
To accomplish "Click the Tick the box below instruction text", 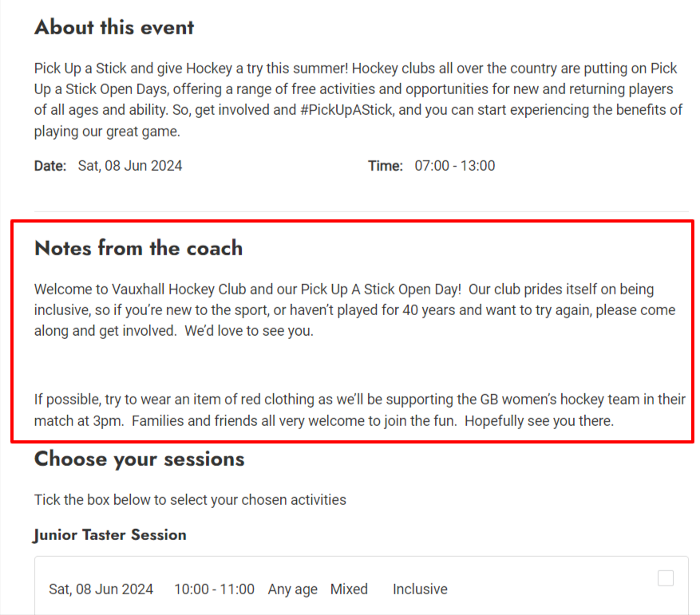I will point(190,500).
